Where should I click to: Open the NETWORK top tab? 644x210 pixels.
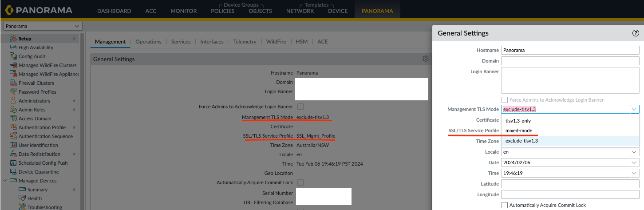(x=300, y=11)
